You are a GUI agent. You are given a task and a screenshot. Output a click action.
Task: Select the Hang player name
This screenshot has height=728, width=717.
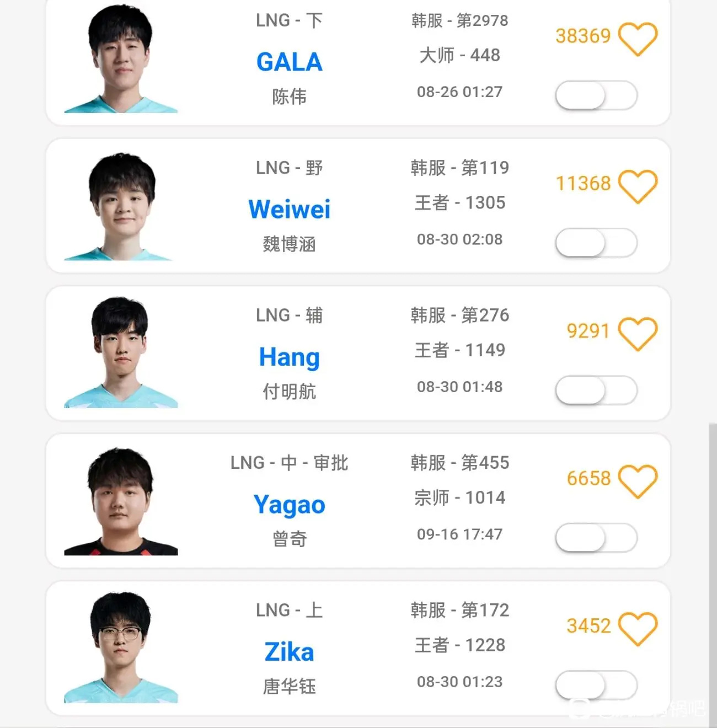pyautogui.click(x=290, y=357)
